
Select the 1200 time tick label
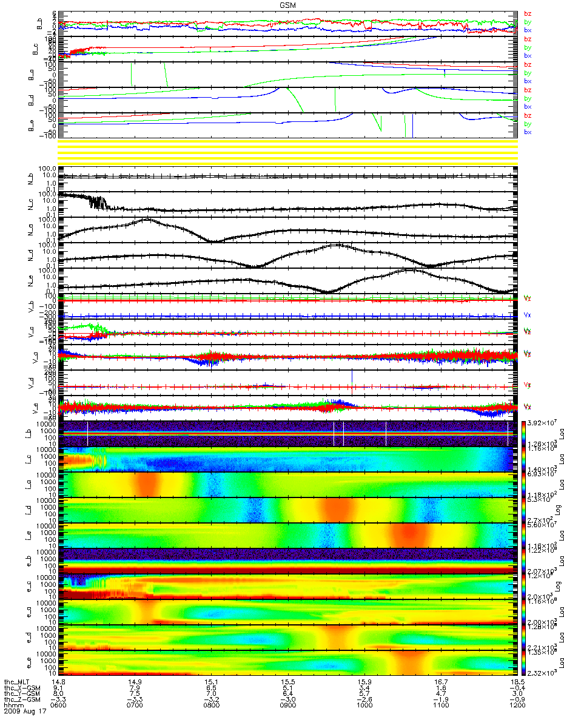[x=517, y=706]
